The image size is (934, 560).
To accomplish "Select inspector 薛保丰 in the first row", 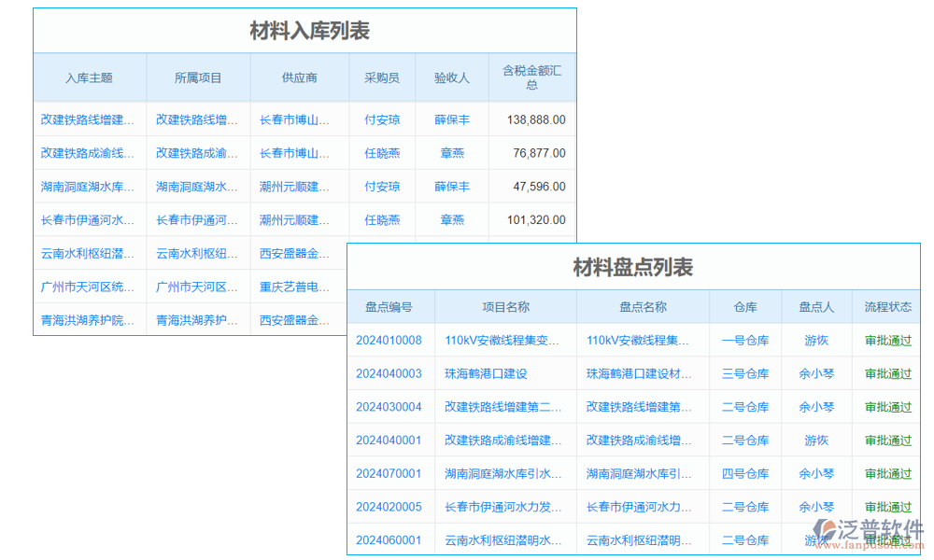I will click(452, 119).
